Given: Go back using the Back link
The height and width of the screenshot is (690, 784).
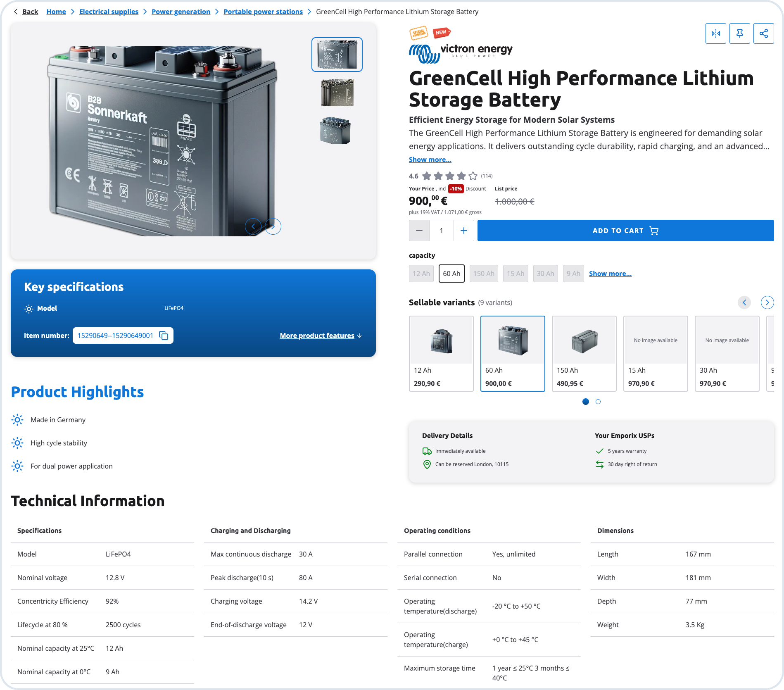Looking at the screenshot, I should [26, 12].
